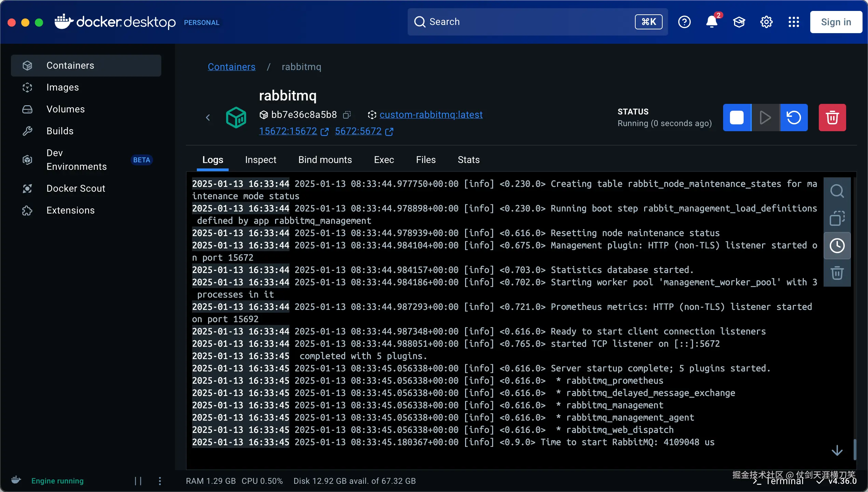
Task: Go back using the left chevron
Action: coord(208,118)
